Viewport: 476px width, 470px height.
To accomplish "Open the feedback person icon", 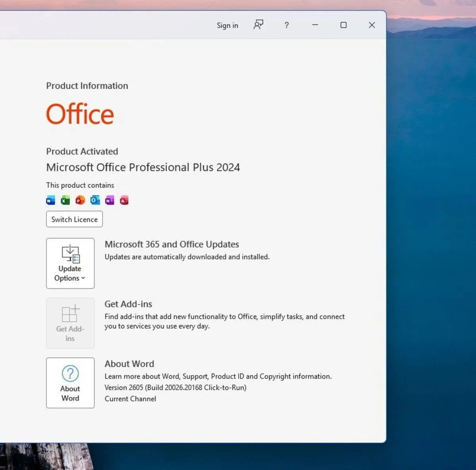I will click(258, 25).
